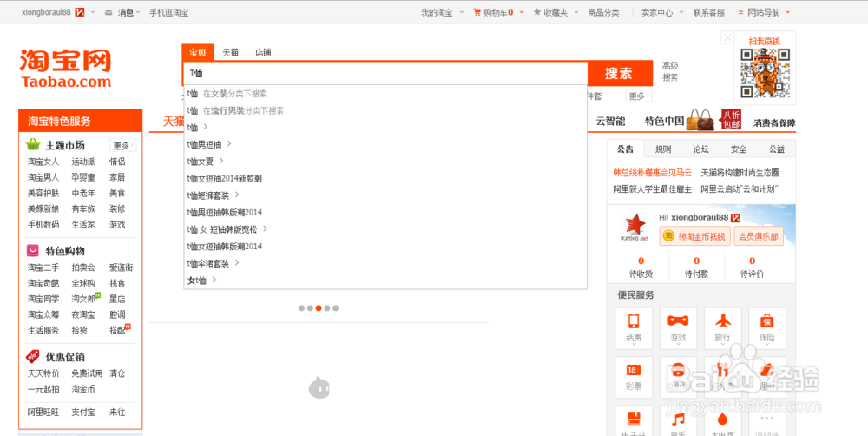Close the QR code panel

(727, 37)
